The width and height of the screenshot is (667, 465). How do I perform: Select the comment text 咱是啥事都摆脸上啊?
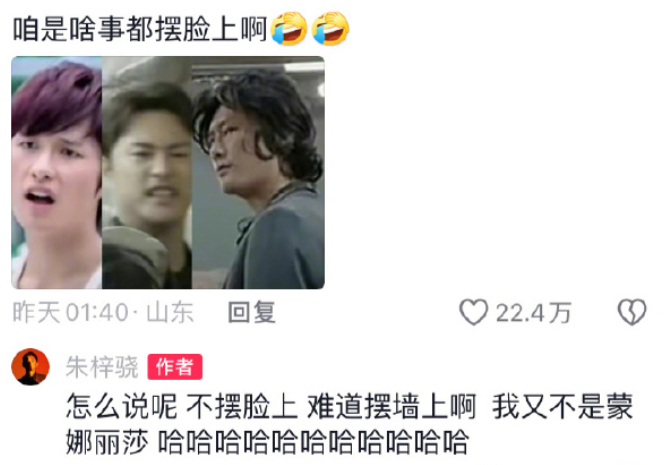pos(140,29)
